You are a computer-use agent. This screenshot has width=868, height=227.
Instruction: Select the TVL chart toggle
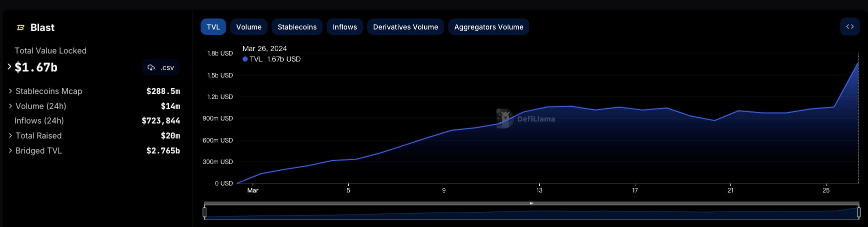[x=213, y=27]
